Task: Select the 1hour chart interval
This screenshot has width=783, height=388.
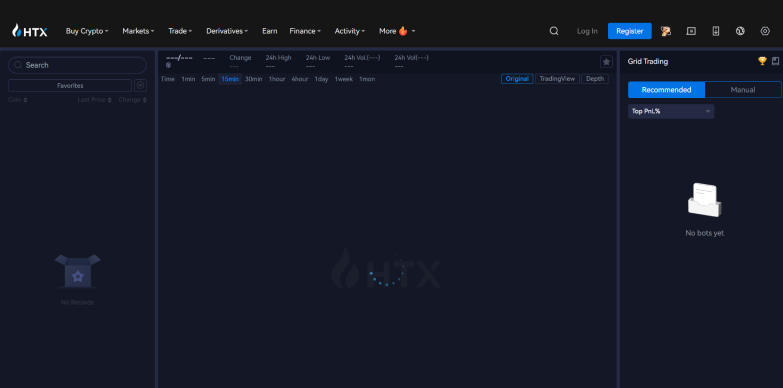Action: point(277,79)
